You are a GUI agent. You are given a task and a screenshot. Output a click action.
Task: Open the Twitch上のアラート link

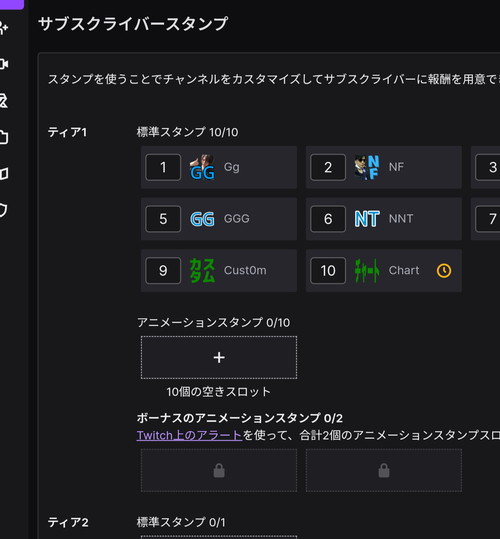pyautogui.click(x=189, y=436)
